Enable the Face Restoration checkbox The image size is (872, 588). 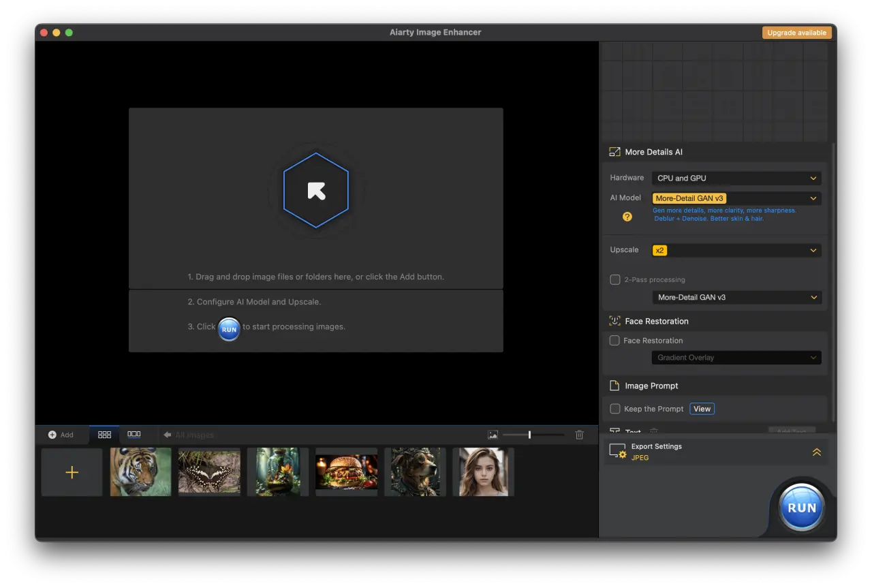coord(614,340)
